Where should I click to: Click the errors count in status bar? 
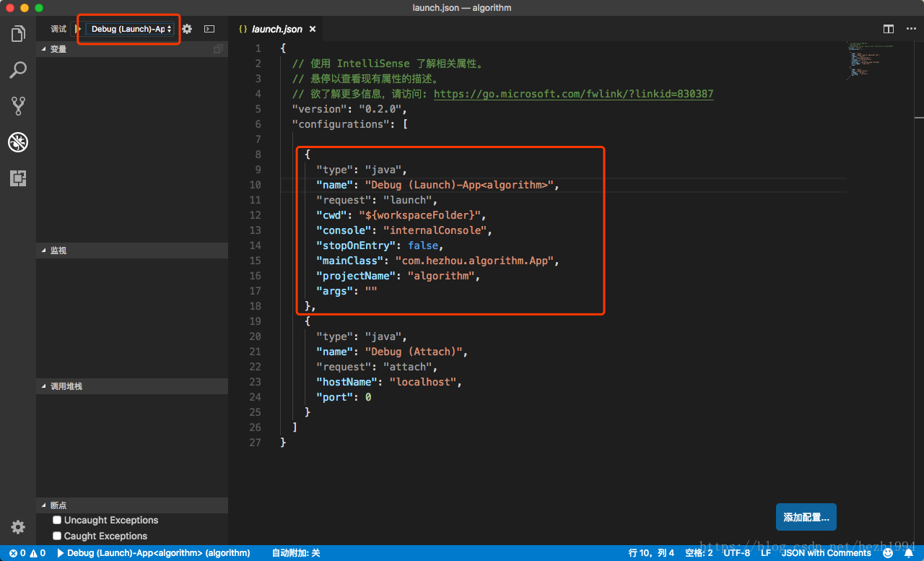pyautogui.click(x=17, y=553)
